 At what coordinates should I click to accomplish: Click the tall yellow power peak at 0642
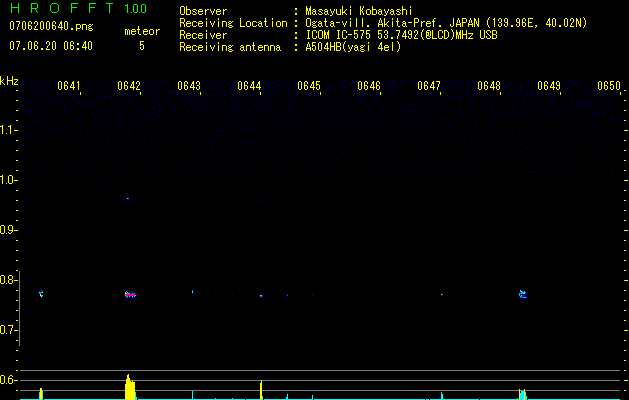[130, 387]
